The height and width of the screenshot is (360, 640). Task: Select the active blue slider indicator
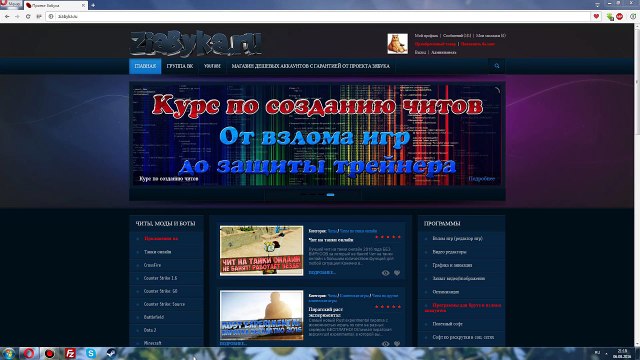coord(331,195)
